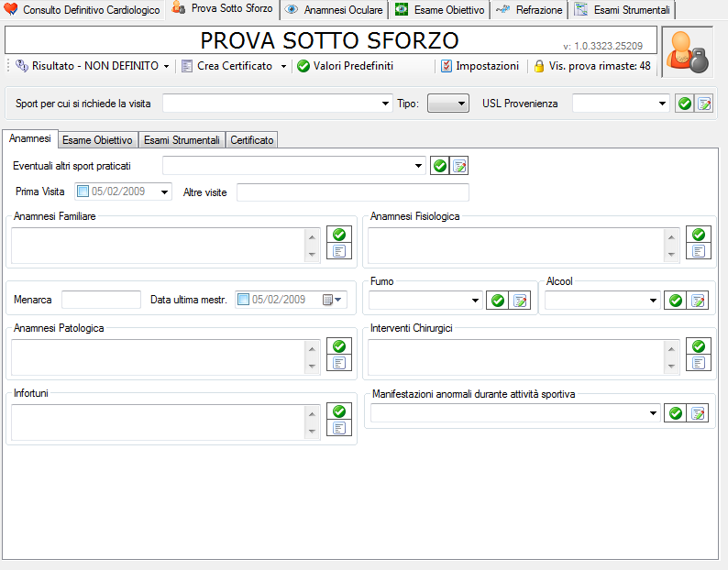Expand Sport per cui si richiede dropdown
This screenshot has height=570, width=728.
385,104
